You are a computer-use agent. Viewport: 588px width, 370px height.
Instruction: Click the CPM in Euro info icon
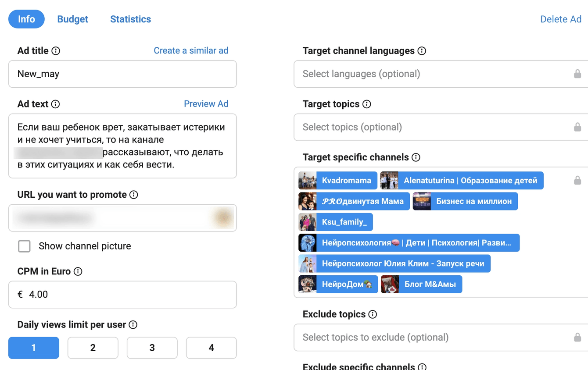78,271
